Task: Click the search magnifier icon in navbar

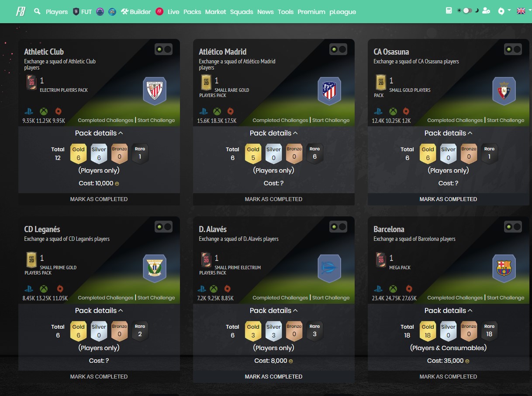Action: 37,11
